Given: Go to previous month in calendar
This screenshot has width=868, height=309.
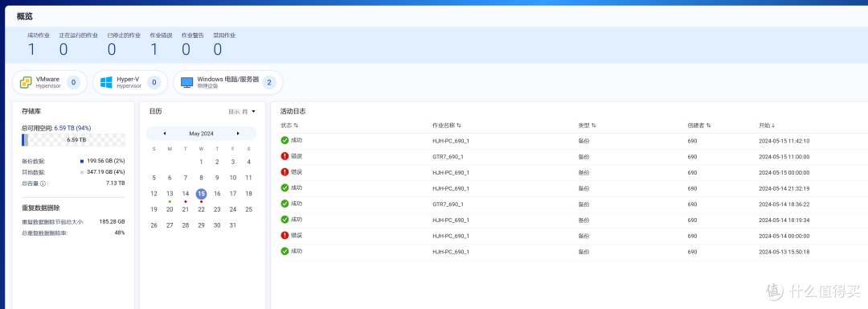Looking at the screenshot, I should (x=165, y=134).
